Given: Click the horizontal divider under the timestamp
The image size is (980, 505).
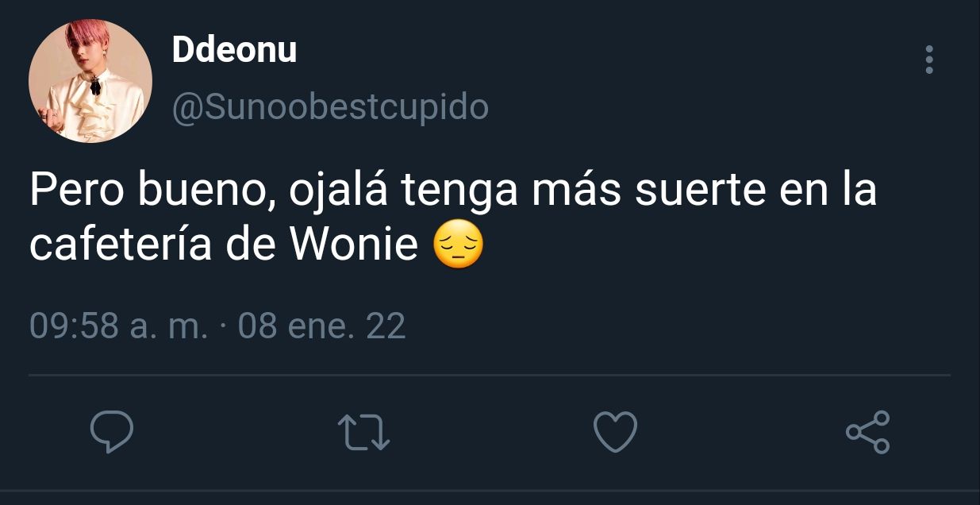Looking at the screenshot, I should pos(490,375).
